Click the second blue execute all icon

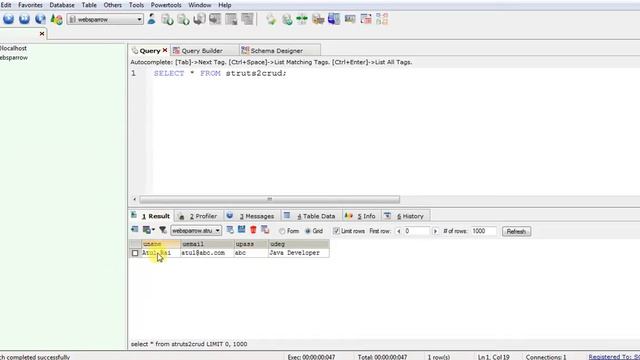(x=24, y=19)
